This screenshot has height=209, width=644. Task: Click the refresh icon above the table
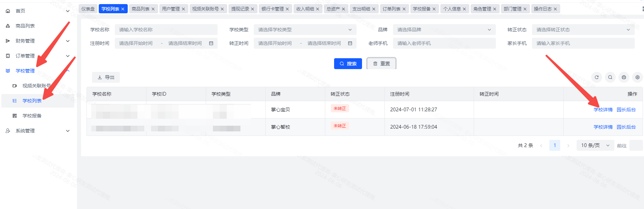click(x=596, y=77)
